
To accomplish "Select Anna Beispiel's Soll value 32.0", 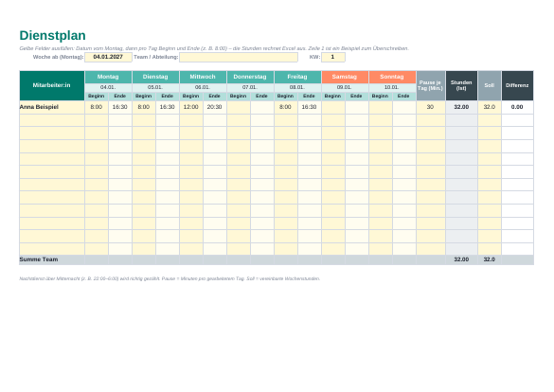I will [490, 107].
